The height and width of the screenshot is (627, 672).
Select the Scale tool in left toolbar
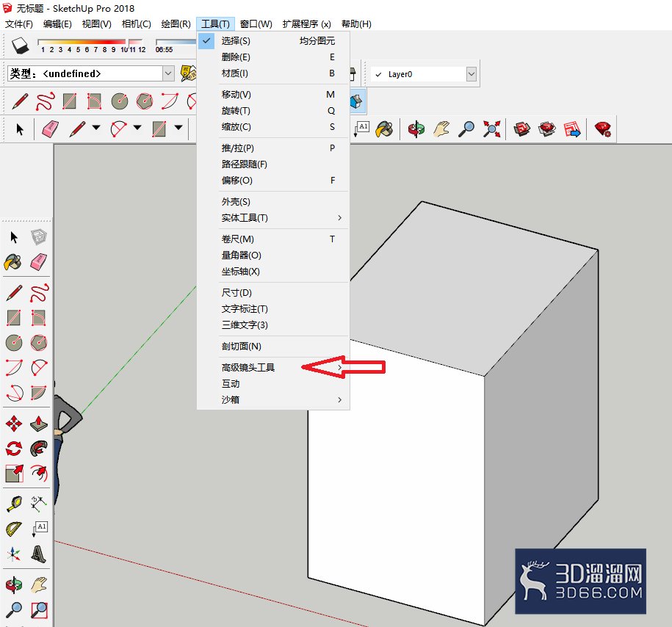coord(14,474)
